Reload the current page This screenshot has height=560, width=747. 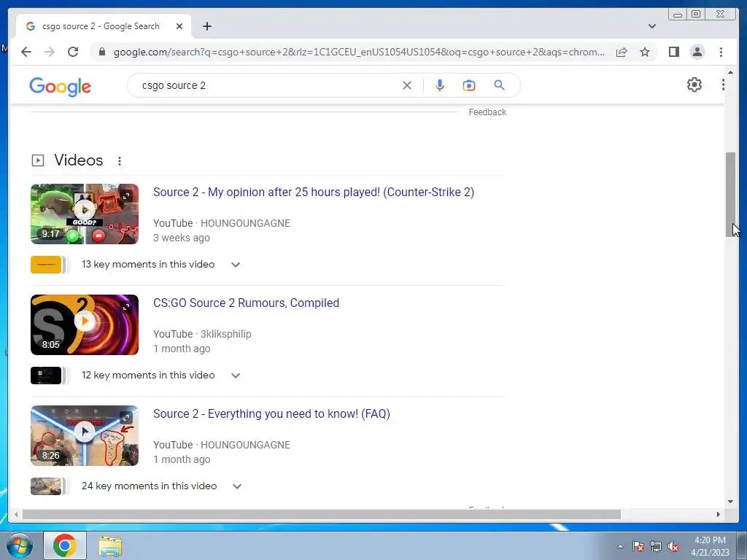(73, 52)
